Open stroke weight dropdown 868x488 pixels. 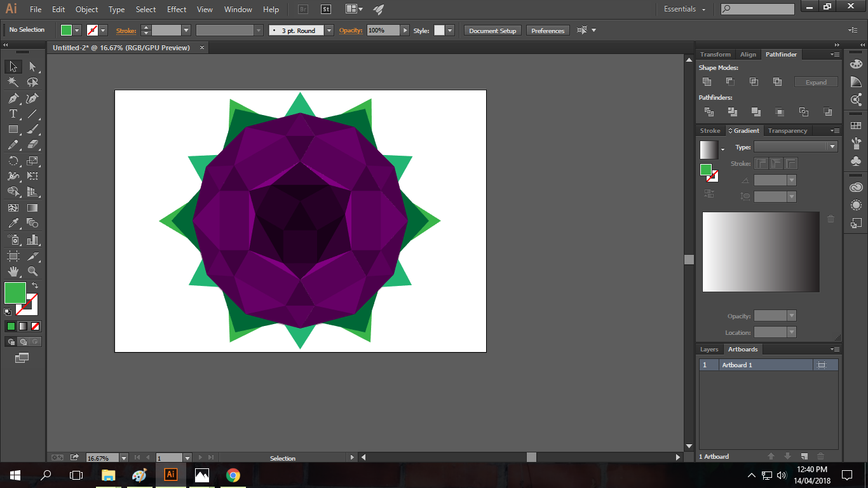[186, 30]
